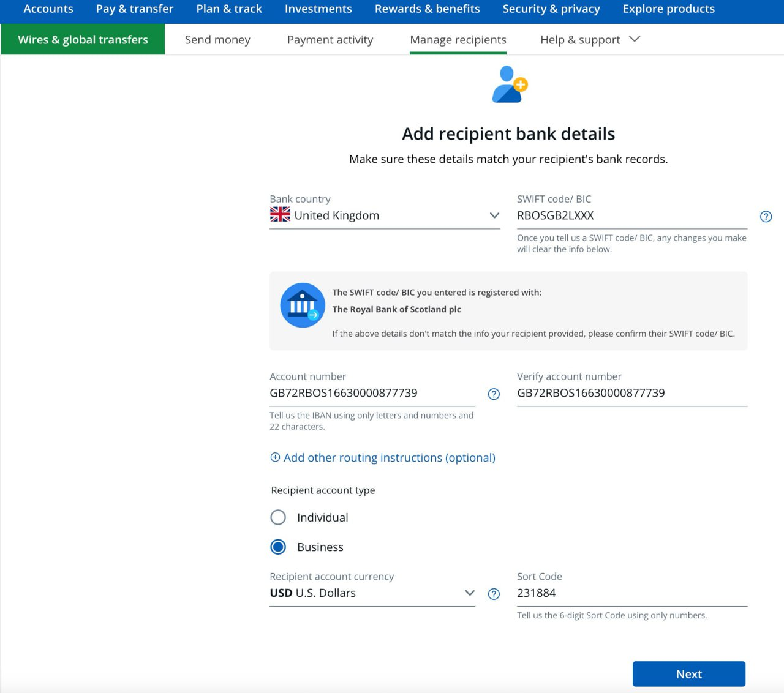
Task: Click the add recipient person icon
Action: 509,85
